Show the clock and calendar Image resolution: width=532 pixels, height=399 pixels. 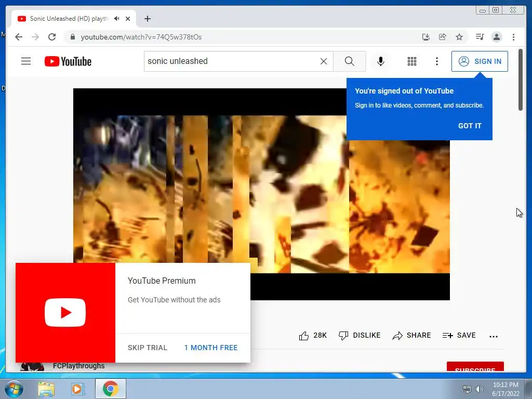pyautogui.click(x=506, y=389)
